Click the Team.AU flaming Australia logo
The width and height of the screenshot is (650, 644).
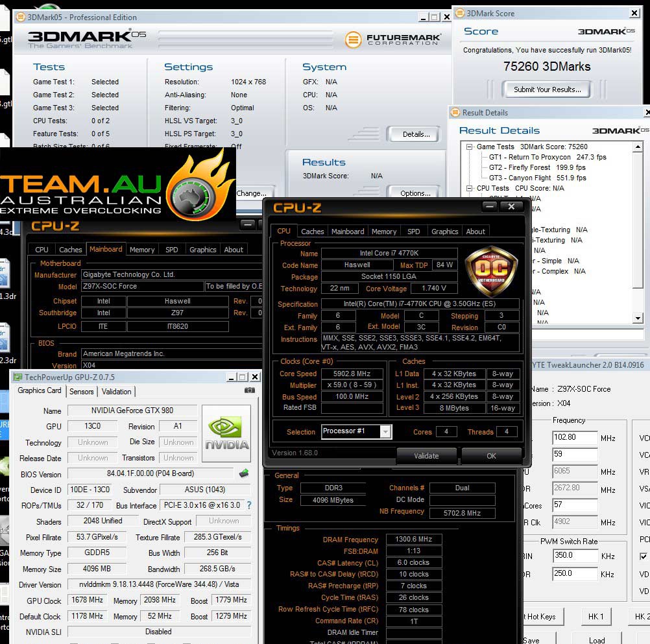pos(200,186)
